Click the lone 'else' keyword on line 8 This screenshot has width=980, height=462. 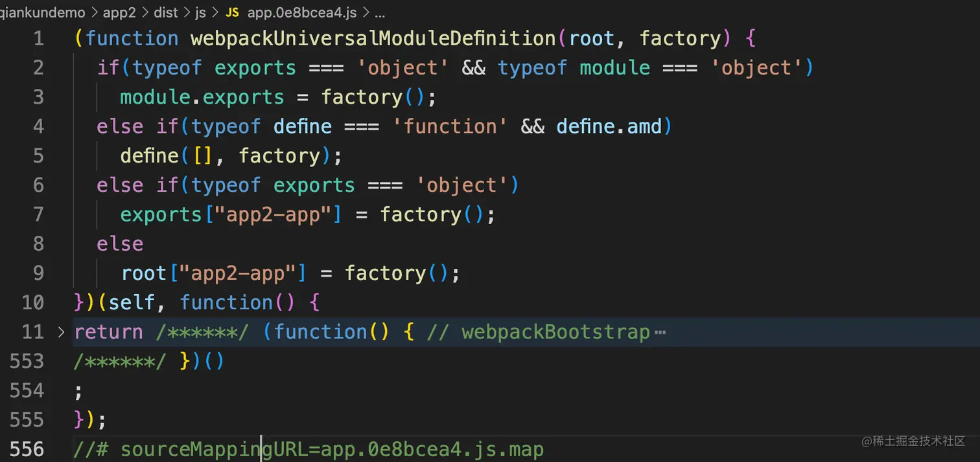(120, 244)
